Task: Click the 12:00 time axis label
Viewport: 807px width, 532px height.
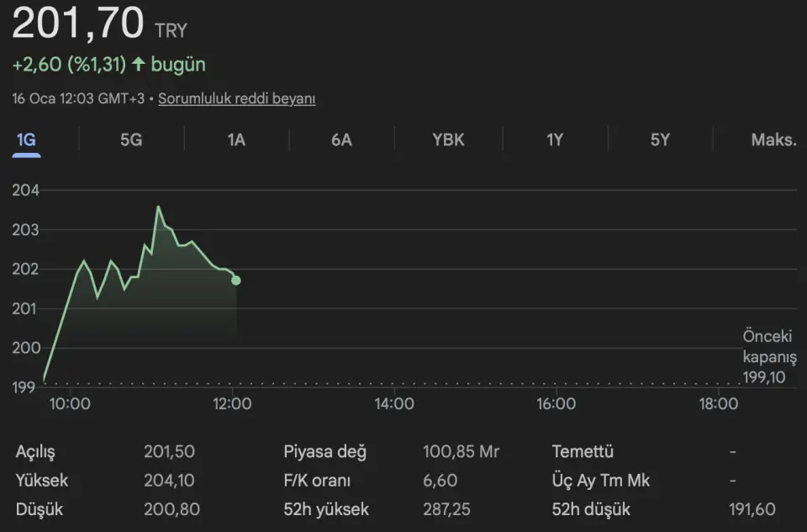Action: click(233, 404)
